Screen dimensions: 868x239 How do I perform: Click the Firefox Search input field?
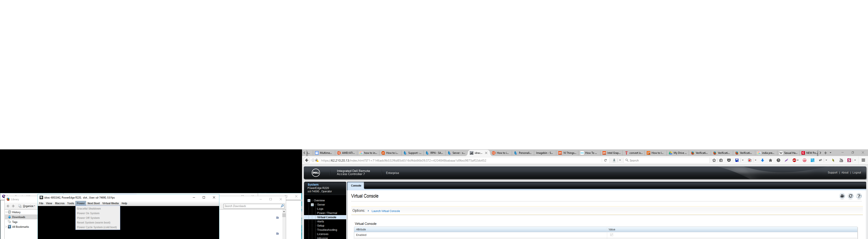pyautogui.click(x=667, y=160)
